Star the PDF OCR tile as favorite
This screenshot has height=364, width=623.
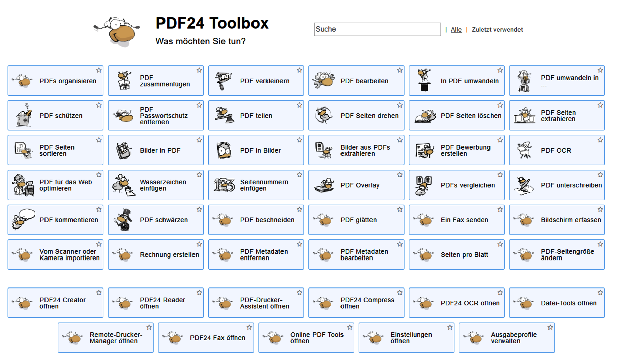(x=600, y=140)
